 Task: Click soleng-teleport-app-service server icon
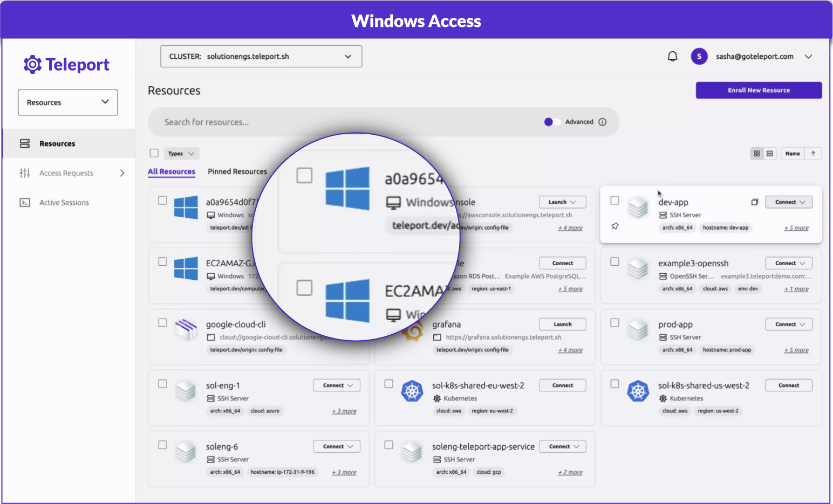tap(412, 452)
